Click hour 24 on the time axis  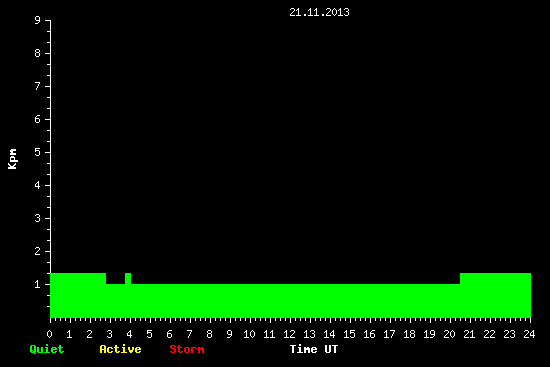coord(529,334)
